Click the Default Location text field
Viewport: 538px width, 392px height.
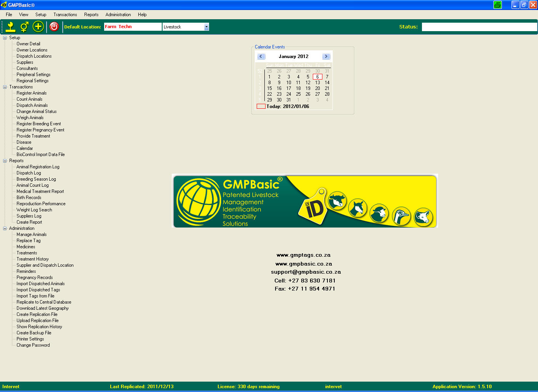[x=133, y=27]
